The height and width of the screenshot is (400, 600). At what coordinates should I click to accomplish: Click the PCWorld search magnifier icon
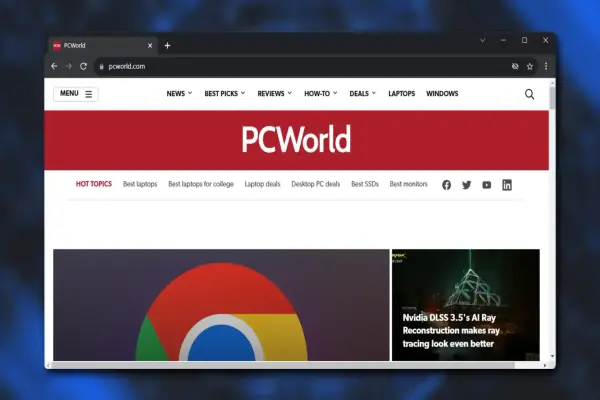[529, 94]
